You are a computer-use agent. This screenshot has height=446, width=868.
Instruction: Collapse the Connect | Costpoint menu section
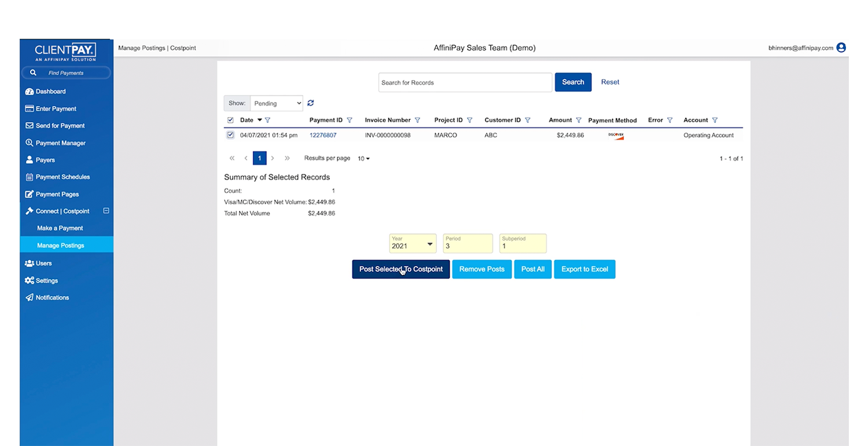(x=106, y=211)
